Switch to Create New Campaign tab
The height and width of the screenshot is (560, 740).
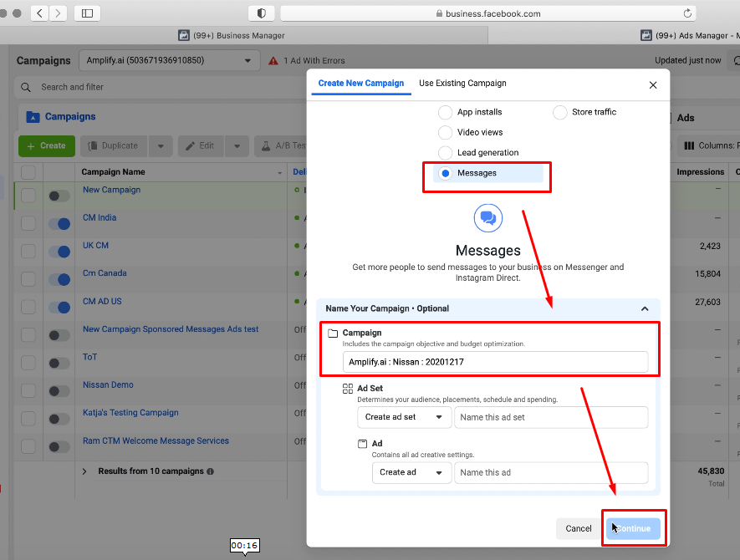[361, 83]
